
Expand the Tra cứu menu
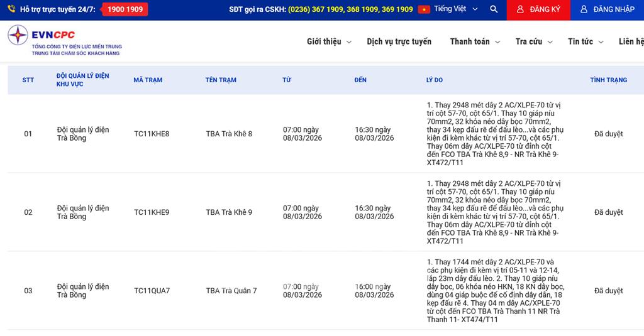(534, 41)
